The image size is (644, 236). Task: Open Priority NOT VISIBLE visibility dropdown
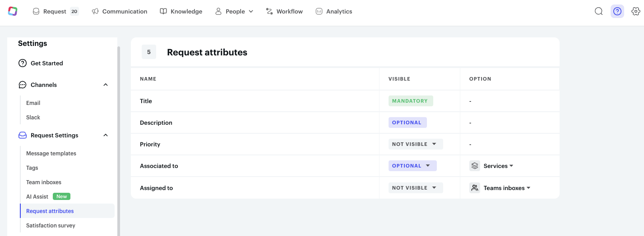(416, 144)
